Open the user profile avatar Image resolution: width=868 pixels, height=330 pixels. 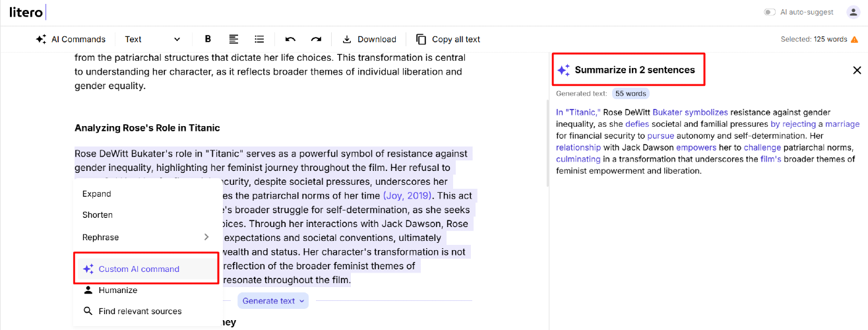pyautogui.click(x=853, y=12)
